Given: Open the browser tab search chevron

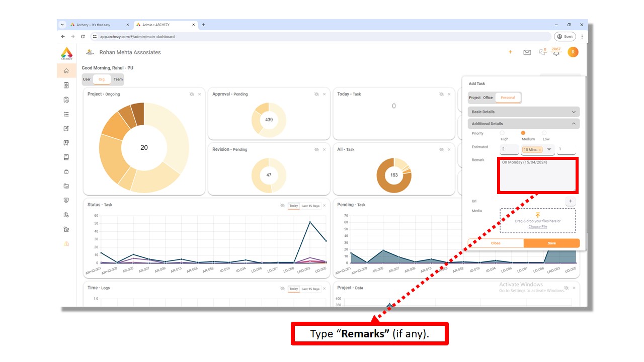Looking at the screenshot, I should pos(62,25).
